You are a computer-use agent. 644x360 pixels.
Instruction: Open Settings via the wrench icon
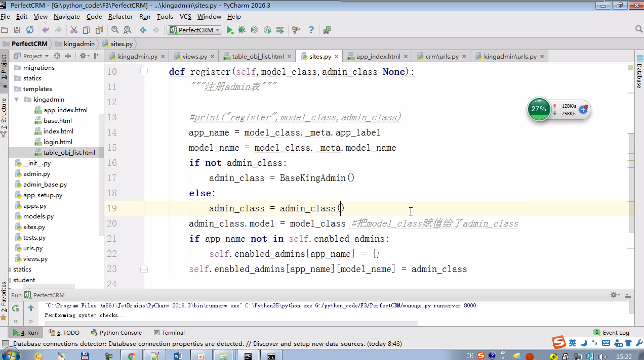point(296,30)
